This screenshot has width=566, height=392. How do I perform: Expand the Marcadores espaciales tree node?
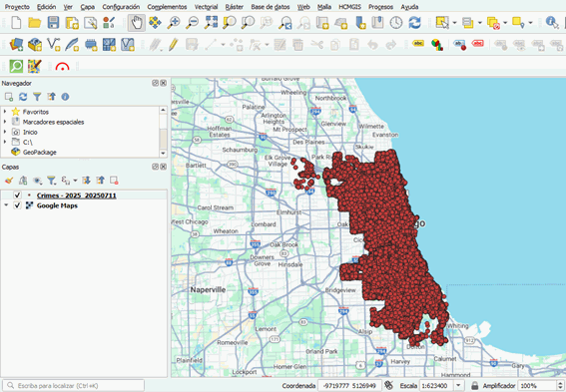click(x=5, y=122)
